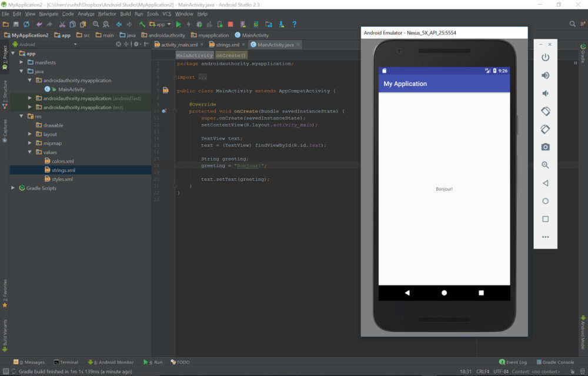Raise the emulator volume

point(545,75)
